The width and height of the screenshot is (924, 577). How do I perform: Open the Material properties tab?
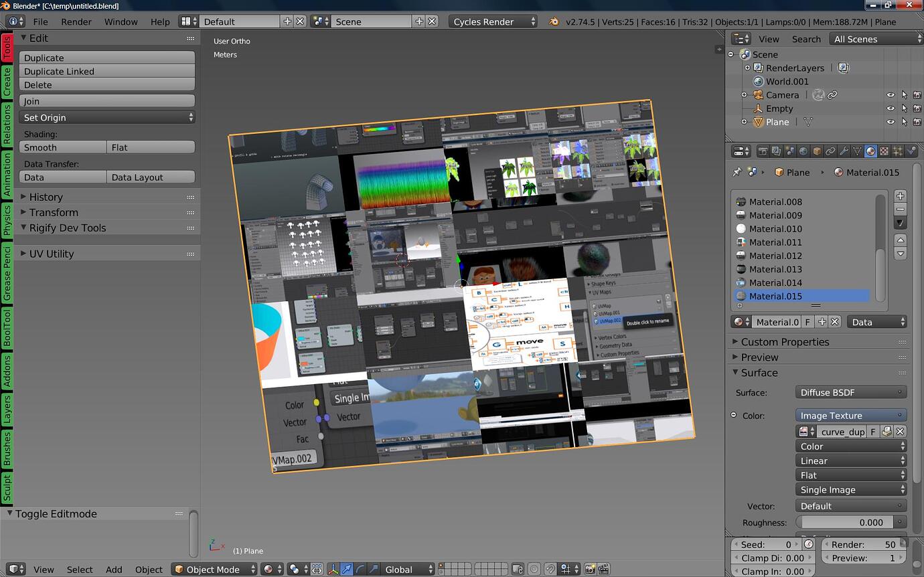(x=870, y=151)
